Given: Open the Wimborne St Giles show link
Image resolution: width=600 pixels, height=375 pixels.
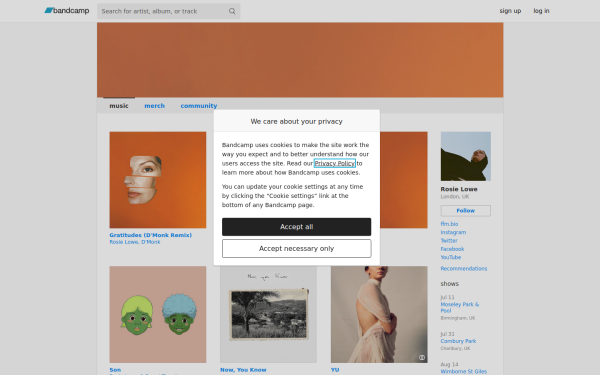Looking at the screenshot, I should point(463,372).
